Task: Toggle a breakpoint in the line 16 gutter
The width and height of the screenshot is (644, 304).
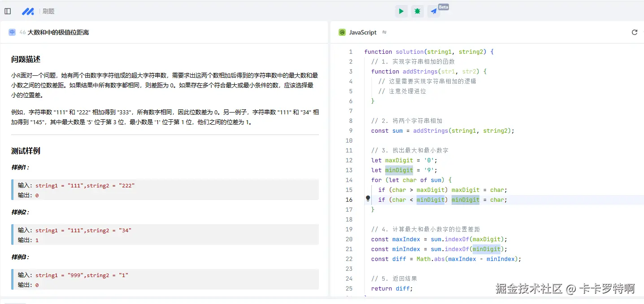Action: point(368,199)
